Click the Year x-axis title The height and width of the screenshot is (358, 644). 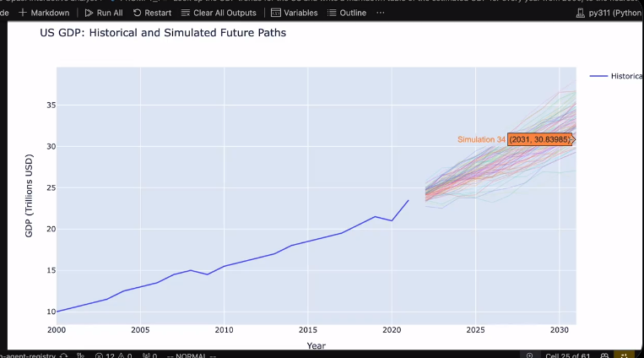317,345
